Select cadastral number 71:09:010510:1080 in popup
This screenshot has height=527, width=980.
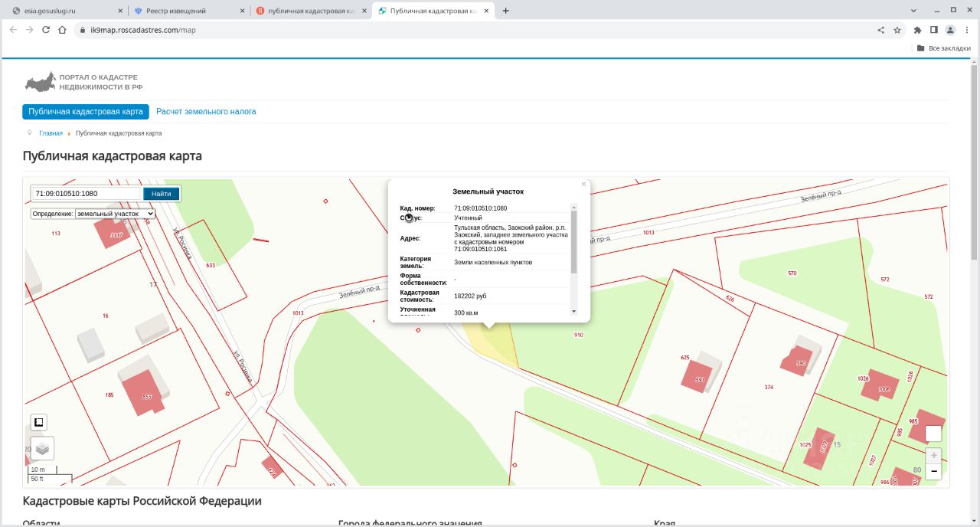(481, 208)
